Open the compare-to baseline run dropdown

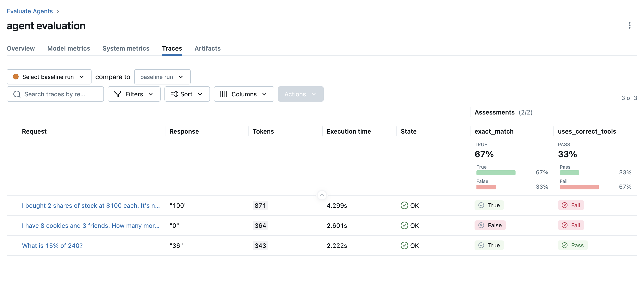[x=162, y=77]
